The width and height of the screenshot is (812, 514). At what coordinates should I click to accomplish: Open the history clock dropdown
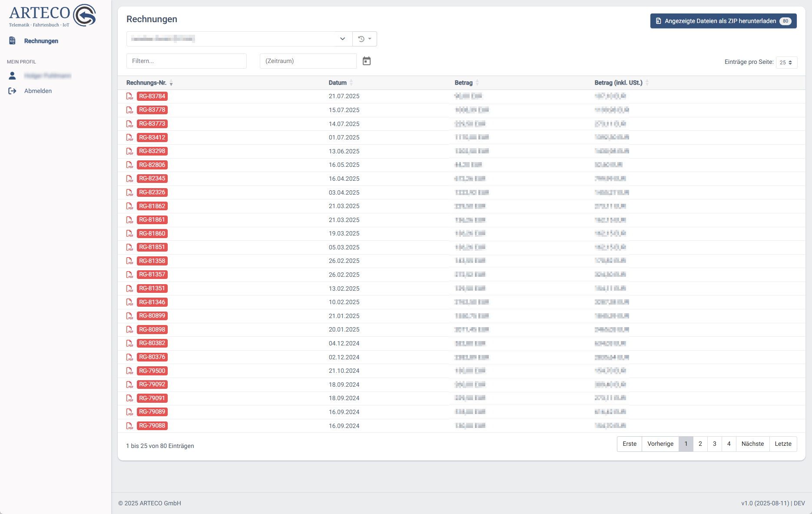pyautogui.click(x=365, y=39)
